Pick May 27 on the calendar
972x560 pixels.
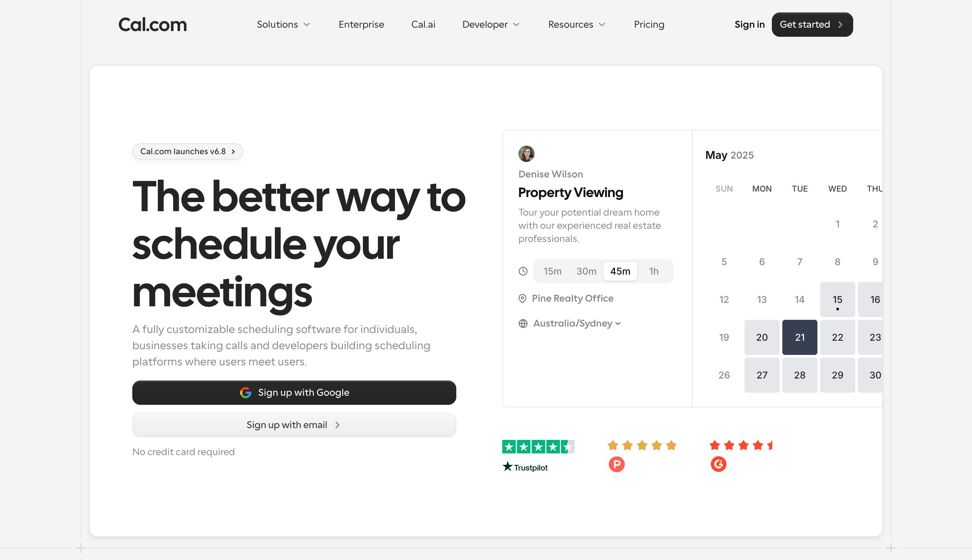762,375
